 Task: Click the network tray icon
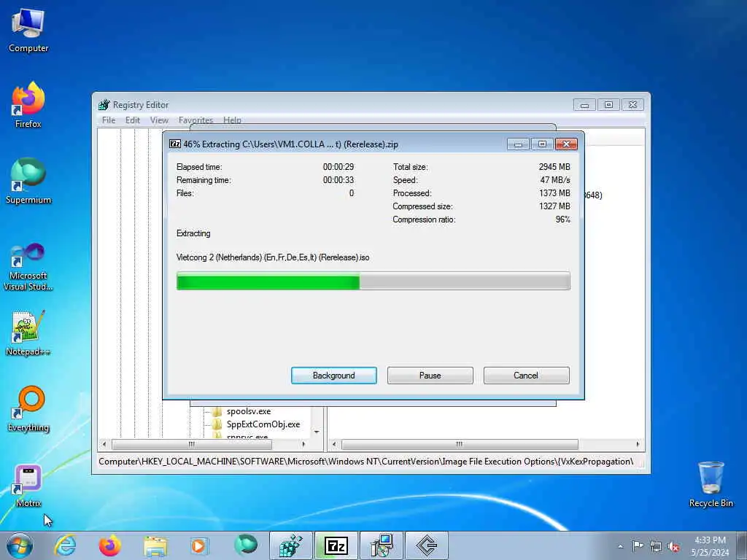pos(656,547)
